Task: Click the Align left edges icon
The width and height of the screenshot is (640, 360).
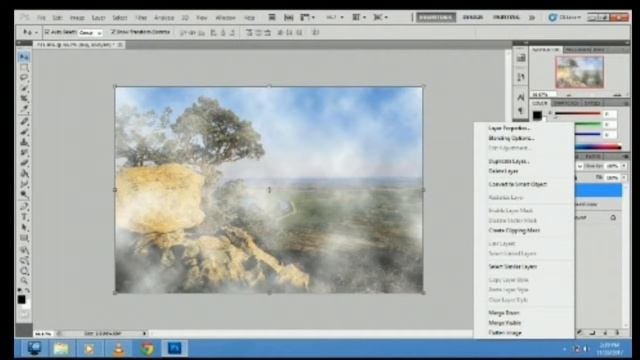Action: pos(213,32)
